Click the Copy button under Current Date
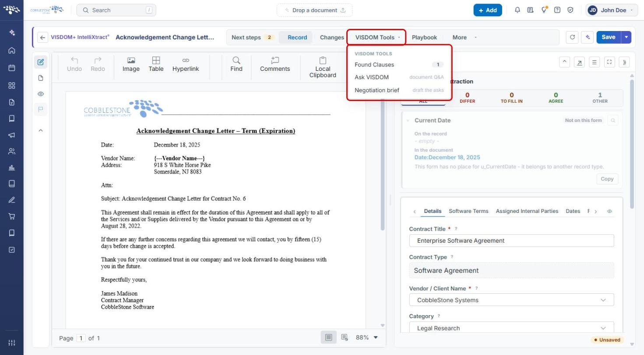Image resolution: width=644 pixels, height=355 pixels. (607, 179)
